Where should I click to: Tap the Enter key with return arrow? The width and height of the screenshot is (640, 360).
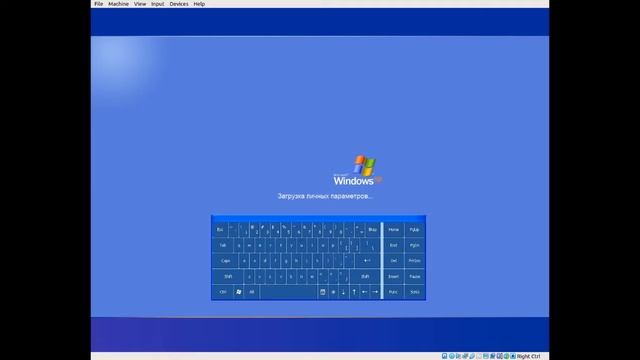pyautogui.click(x=367, y=261)
